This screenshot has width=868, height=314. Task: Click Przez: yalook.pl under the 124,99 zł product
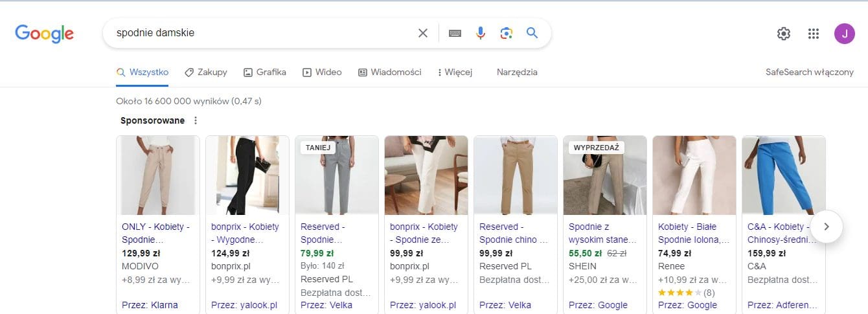(244, 305)
